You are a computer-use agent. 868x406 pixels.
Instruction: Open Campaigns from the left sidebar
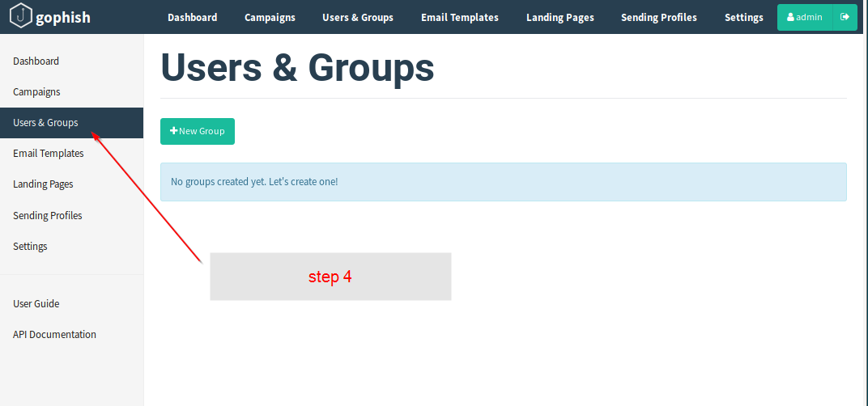click(x=37, y=92)
